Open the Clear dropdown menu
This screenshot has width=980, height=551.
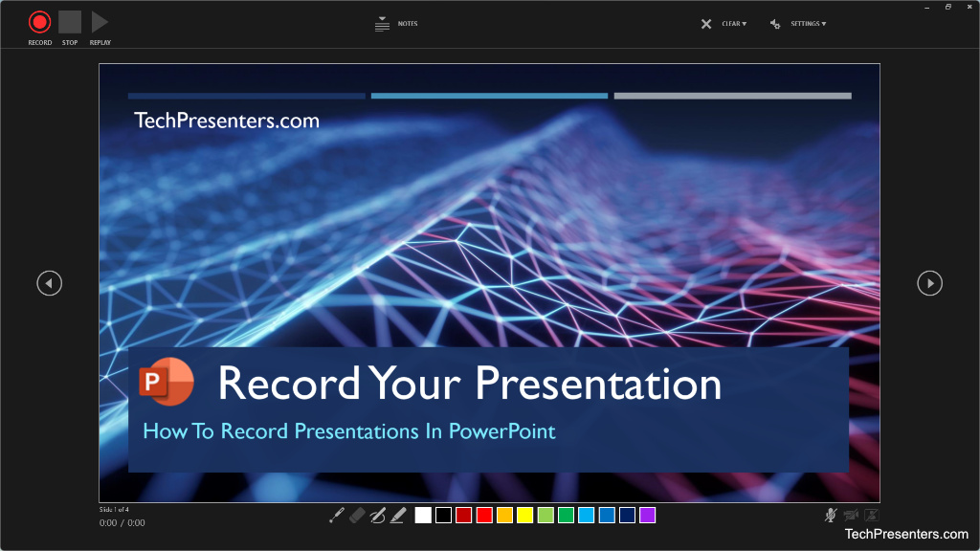(724, 24)
